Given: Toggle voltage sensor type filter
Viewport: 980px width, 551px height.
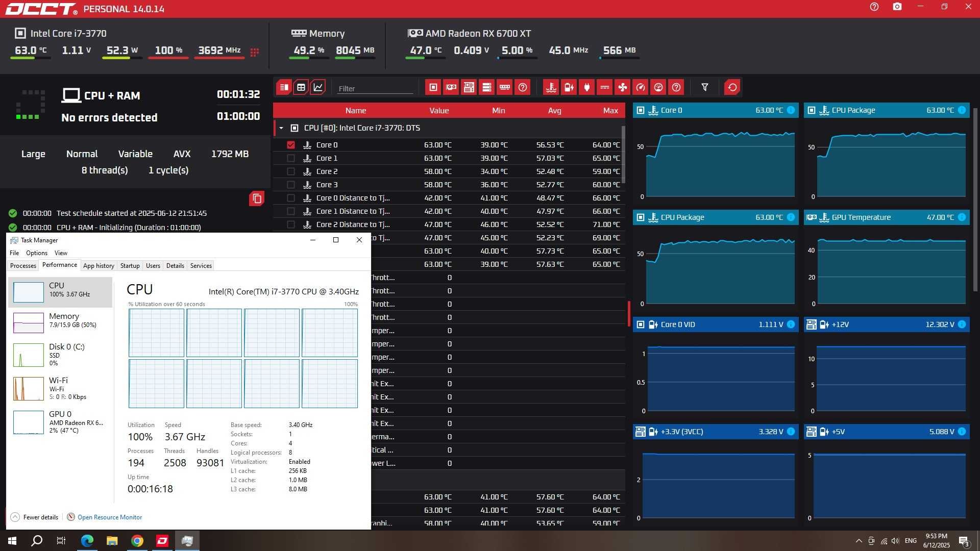Looking at the screenshot, I should [x=569, y=87].
